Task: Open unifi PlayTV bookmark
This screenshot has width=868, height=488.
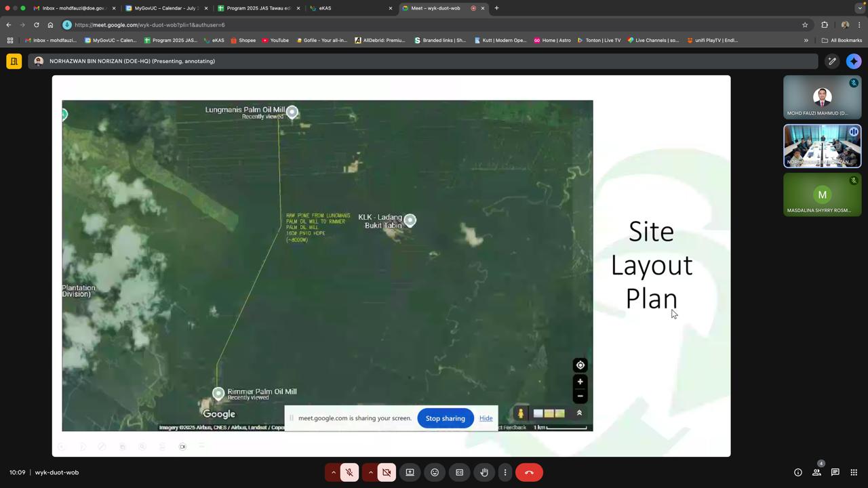Action: pyautogui.click(x=712, y=40)
